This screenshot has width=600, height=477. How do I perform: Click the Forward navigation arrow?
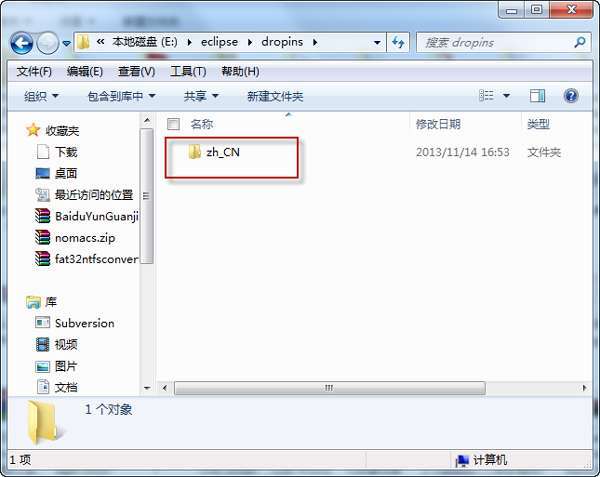(x=47, y=43)
